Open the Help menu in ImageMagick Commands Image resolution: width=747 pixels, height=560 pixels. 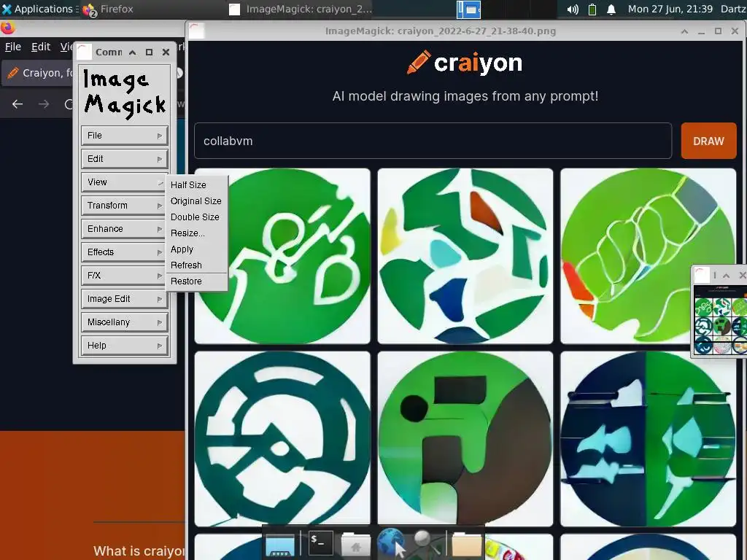(x=124, y=345)
